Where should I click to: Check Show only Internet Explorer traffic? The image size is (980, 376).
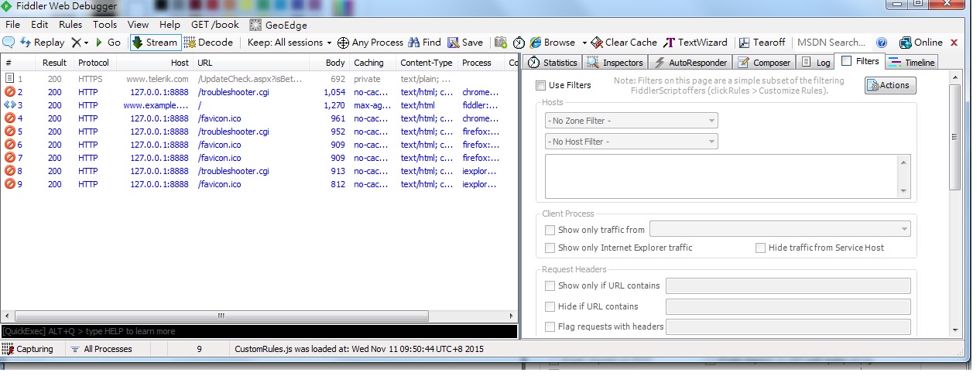click(550, 248)
